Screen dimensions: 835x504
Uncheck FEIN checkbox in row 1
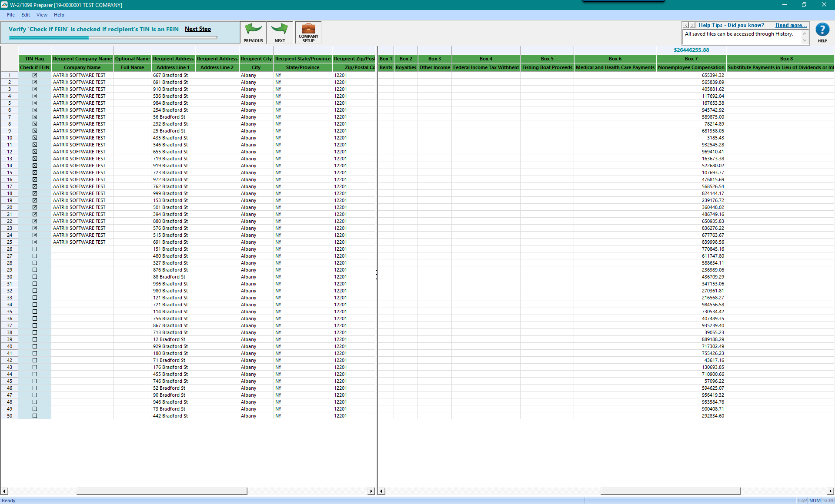pyautogui.click(x=35, y=75)
